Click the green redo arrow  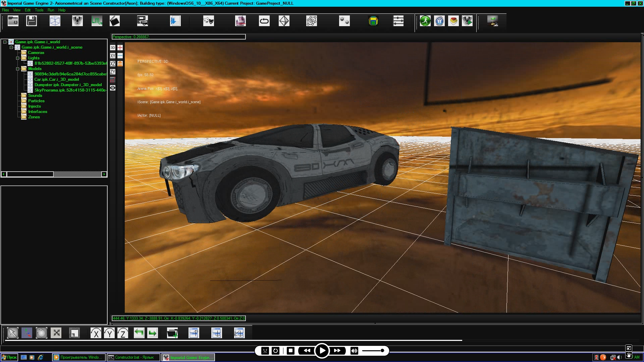(x=153, y=333)
